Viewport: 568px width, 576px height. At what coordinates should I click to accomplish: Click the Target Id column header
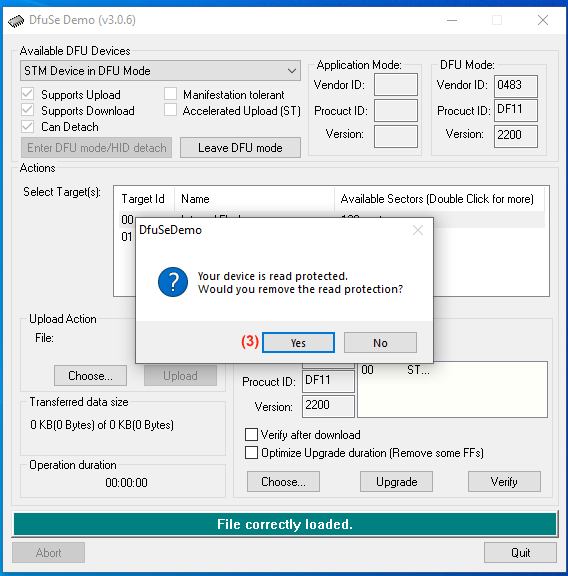click(144, 199)
